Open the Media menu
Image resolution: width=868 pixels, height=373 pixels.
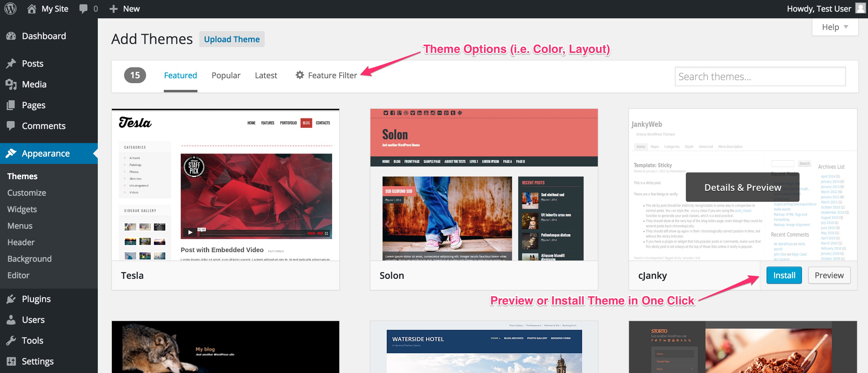point(49,84)
